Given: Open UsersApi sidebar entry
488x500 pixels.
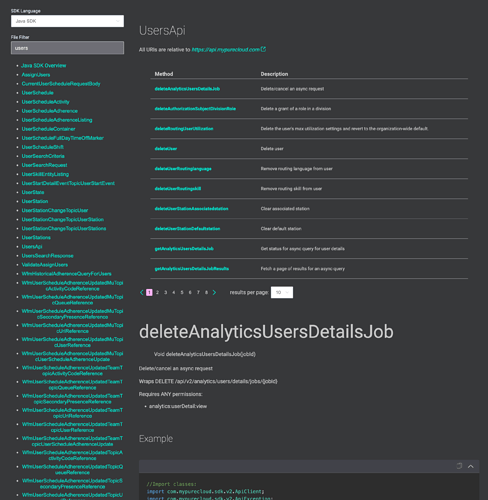Looking at the screenshot, I should click(32, 247).
